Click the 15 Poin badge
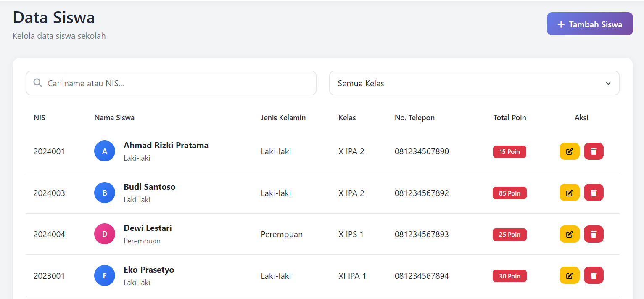This screenshot has height=299, width=644. (x=509, y=152)
